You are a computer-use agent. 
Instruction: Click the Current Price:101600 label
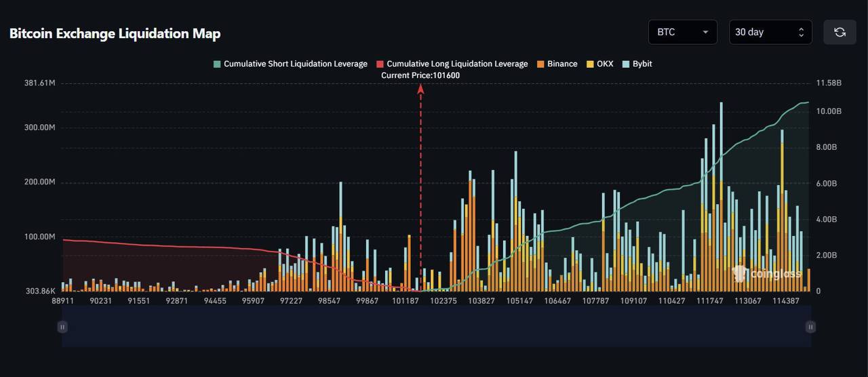click(x=420, y=75)
